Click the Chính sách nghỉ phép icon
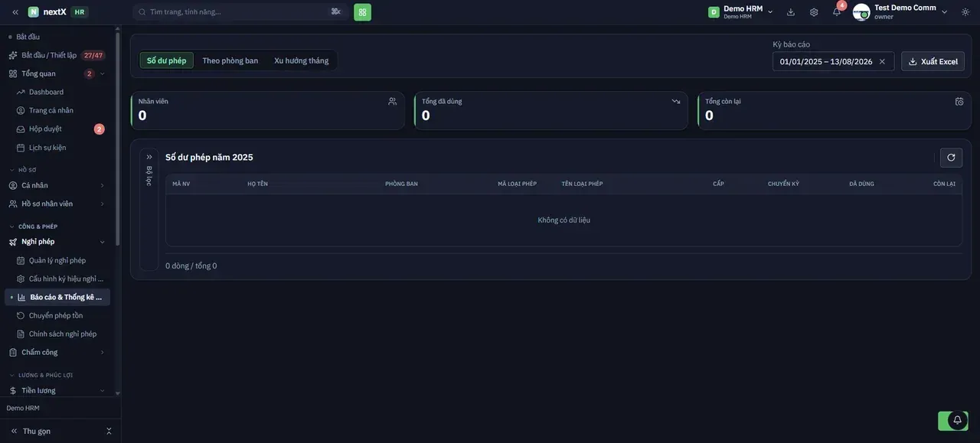This screenshot has width=980, height=443. (x=21, y=334)
